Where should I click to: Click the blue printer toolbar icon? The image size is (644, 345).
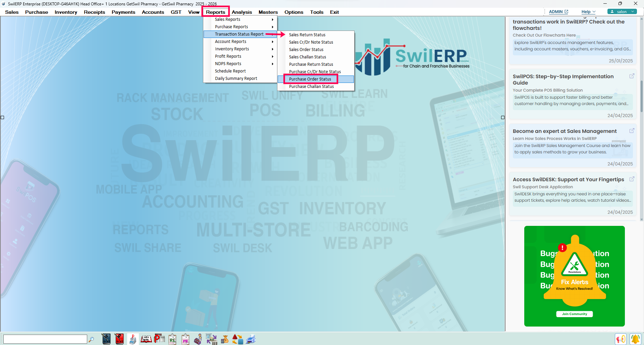pos(251,339)
